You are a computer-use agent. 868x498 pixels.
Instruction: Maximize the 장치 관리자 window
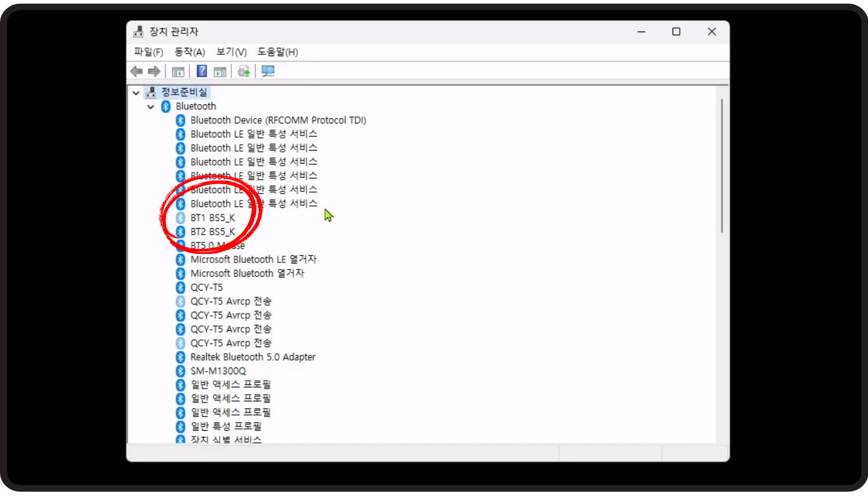point(676,32)
